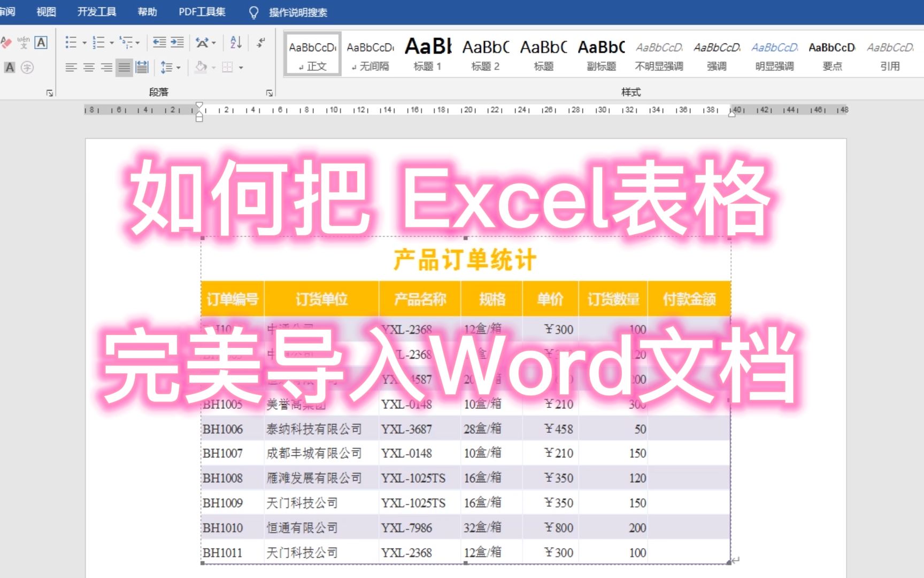Screen dimensions: 924x578
Task: Apply the 标题 1 heading style
Action: pos(428,55)
